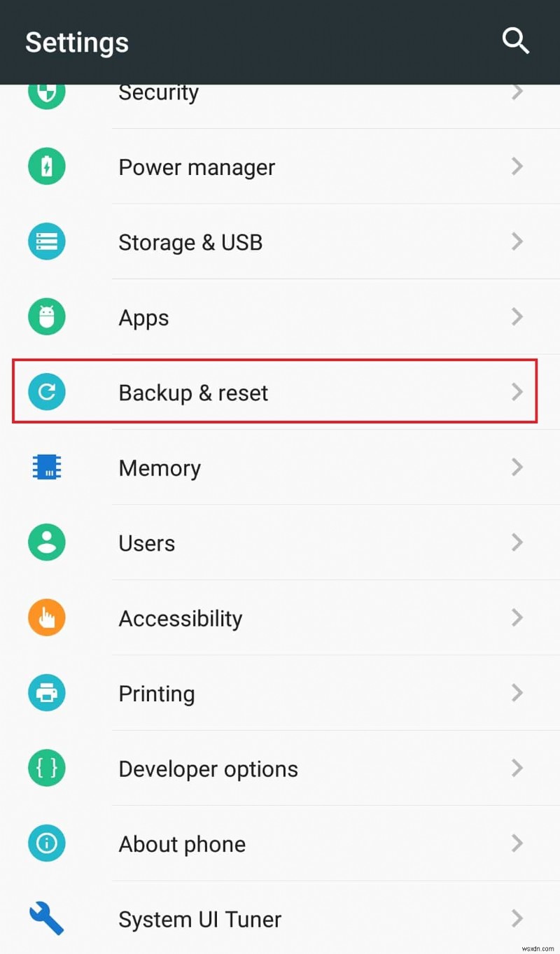Select About phone from the list
Image resolution: width=560 pixels, height=954 pixels.
(x=182, y=844)
